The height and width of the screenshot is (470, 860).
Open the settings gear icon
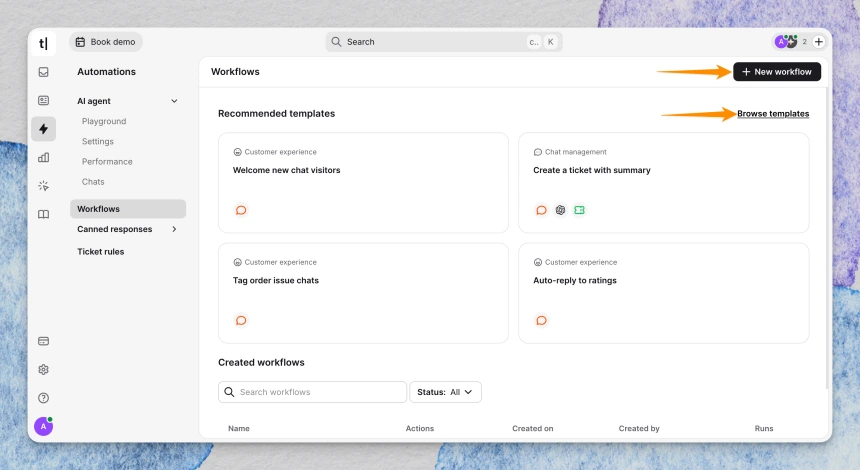pos(43,370)
